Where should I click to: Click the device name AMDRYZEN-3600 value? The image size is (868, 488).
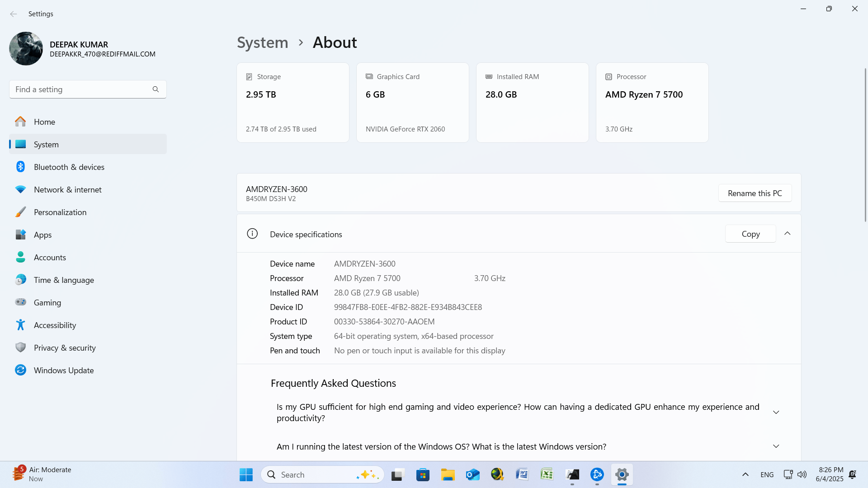tap(365, 264)
